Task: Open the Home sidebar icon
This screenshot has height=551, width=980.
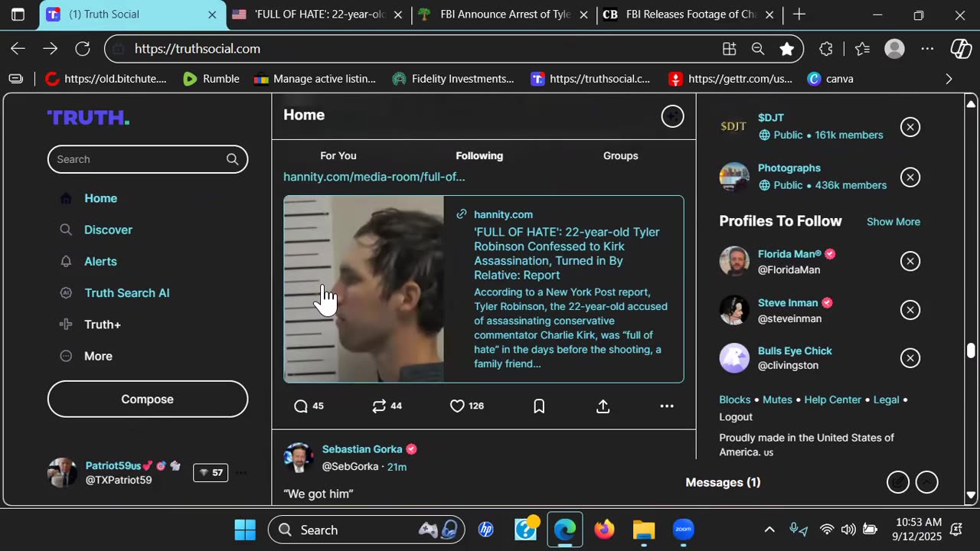Action: pyautogui.click(x=66, y=198)
